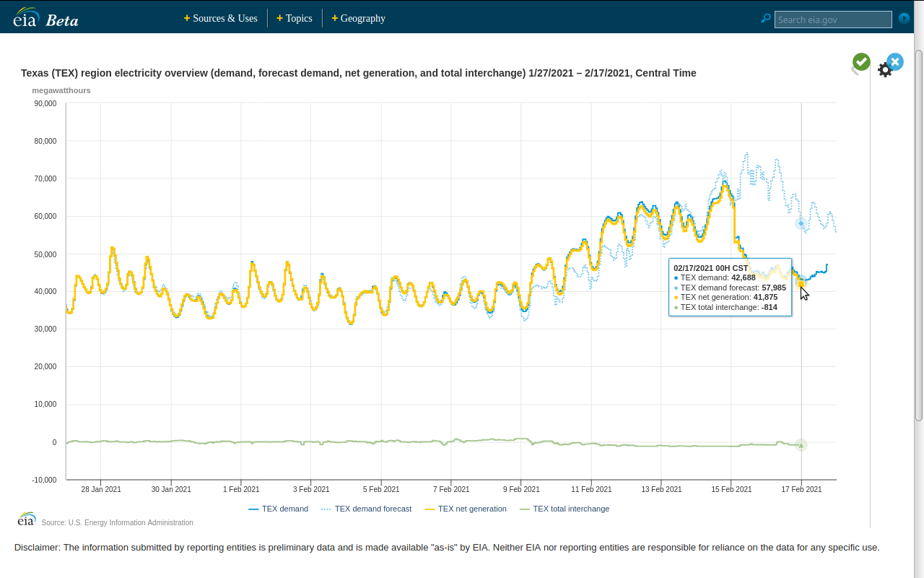The height and width of the screenshot is (578, 924).
Task: Click the highlighted total interchange point marker
Action: [801, 445]
